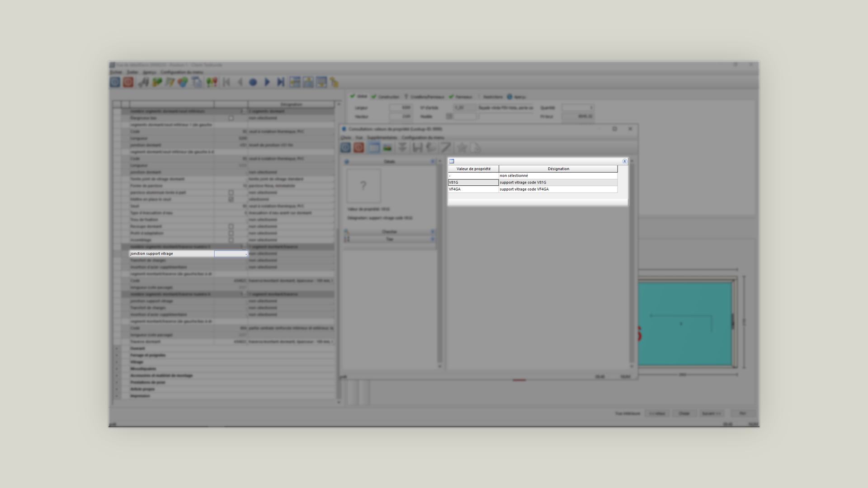868x488 pixels.
Task: Click the red power icon in main toolbar
Action: click(128, 82)
